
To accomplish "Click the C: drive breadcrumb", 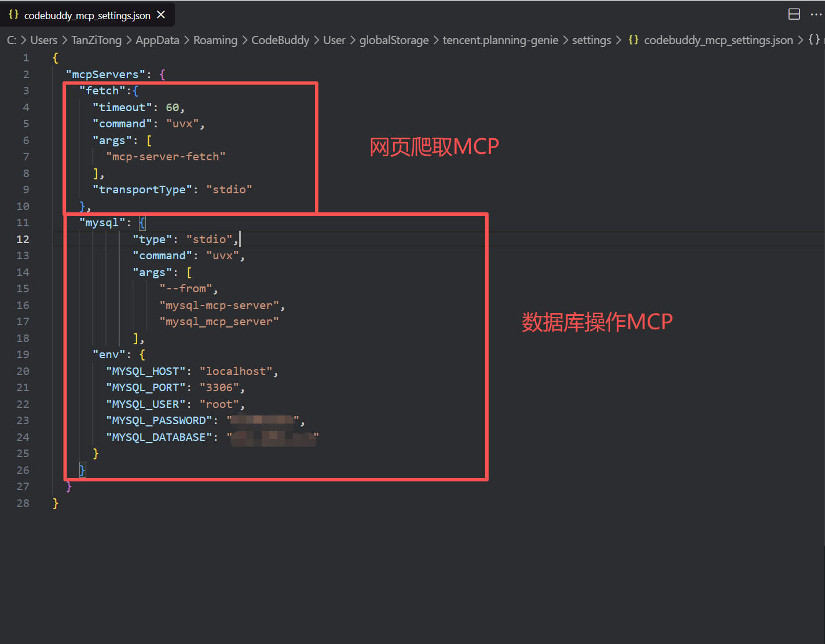I will [x=12, y=40].
